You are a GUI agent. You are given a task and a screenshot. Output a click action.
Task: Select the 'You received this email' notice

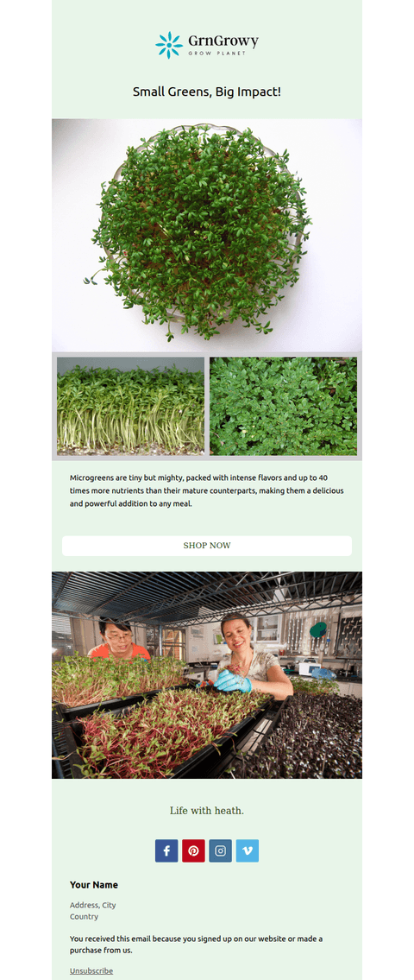click(x=196, y=945)
